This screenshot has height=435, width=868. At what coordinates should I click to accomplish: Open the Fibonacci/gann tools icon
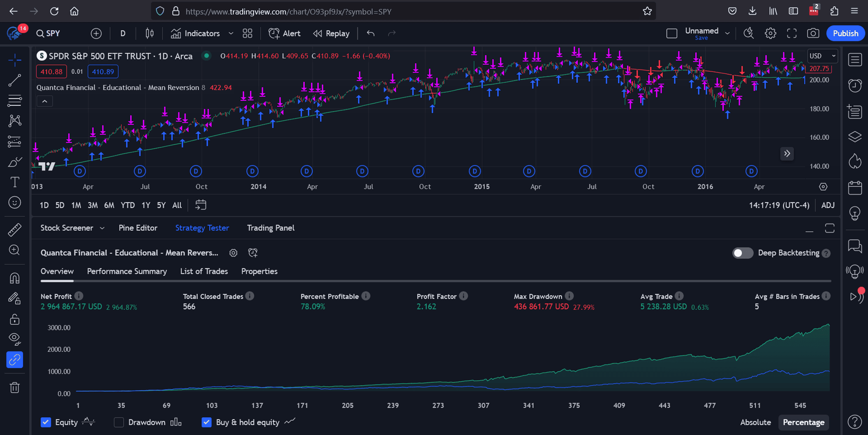(15, 100)
